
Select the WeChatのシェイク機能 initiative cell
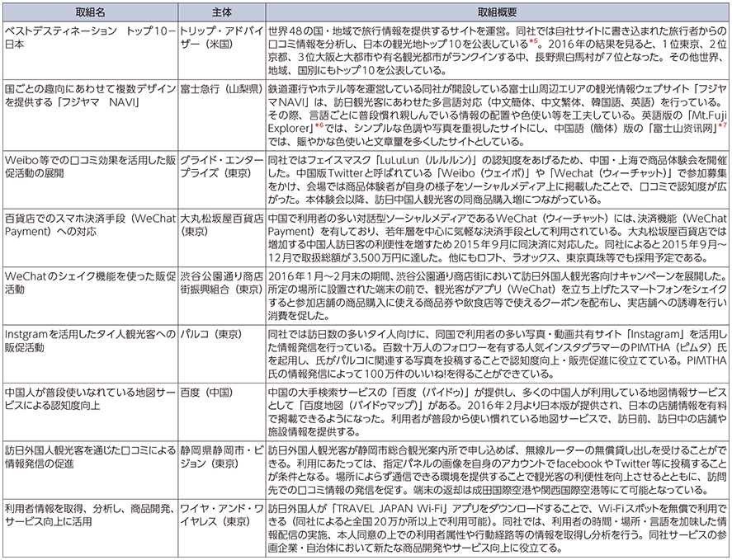click(x=90, y=296)
